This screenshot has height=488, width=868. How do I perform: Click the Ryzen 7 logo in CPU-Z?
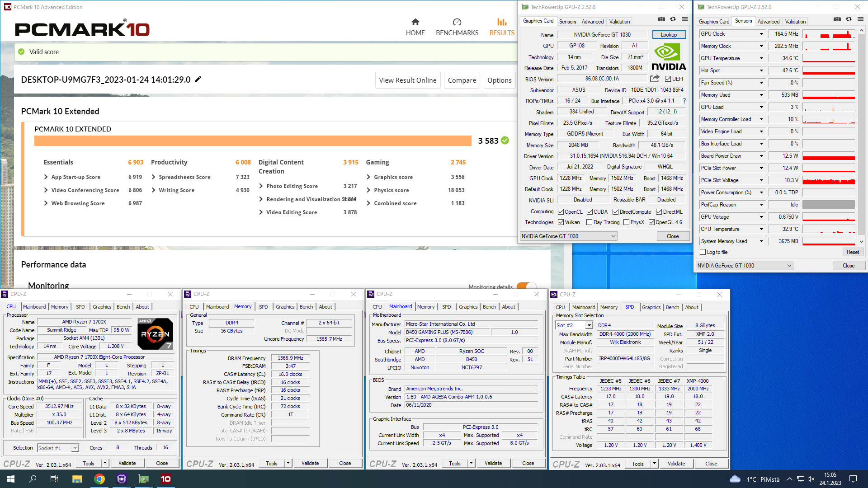click(155, 334)
